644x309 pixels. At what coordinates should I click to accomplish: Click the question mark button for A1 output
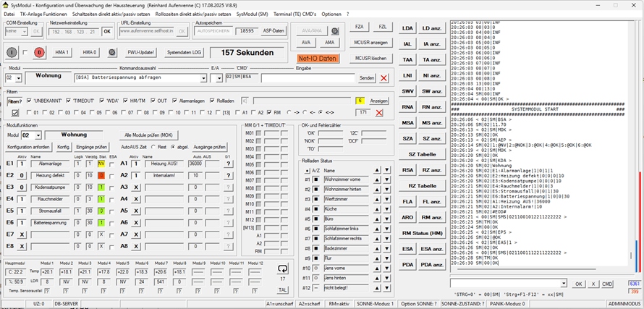(228, 164)
